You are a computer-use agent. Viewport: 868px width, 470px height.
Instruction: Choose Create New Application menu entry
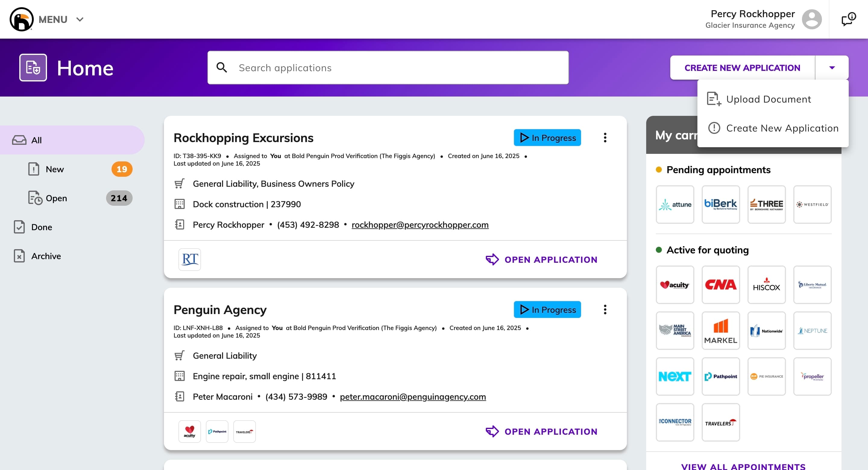[773, 128]
